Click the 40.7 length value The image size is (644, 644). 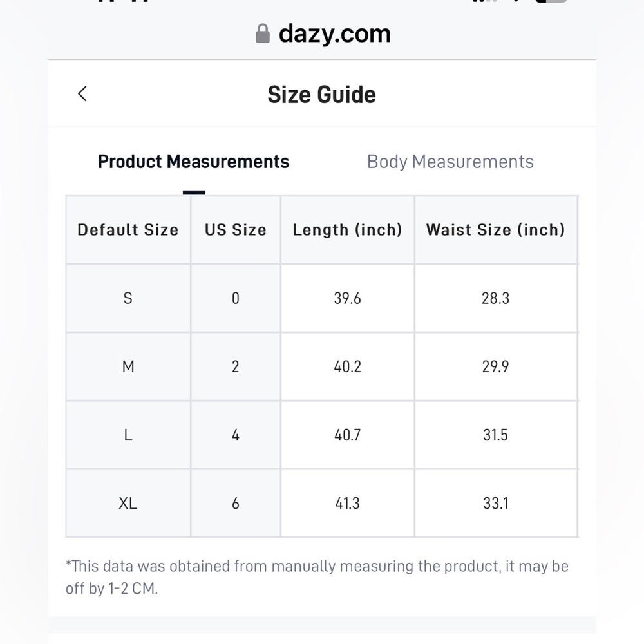(348, 435)
